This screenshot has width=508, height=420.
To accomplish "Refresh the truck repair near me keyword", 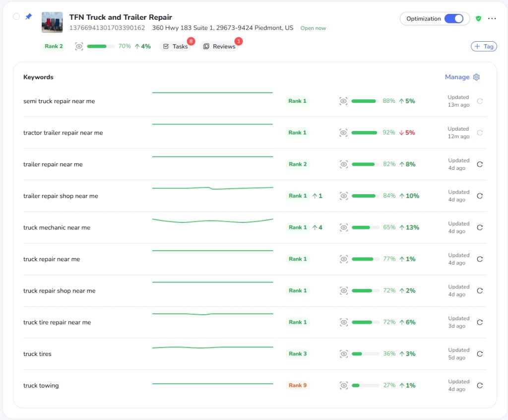I will pos(480,259).
